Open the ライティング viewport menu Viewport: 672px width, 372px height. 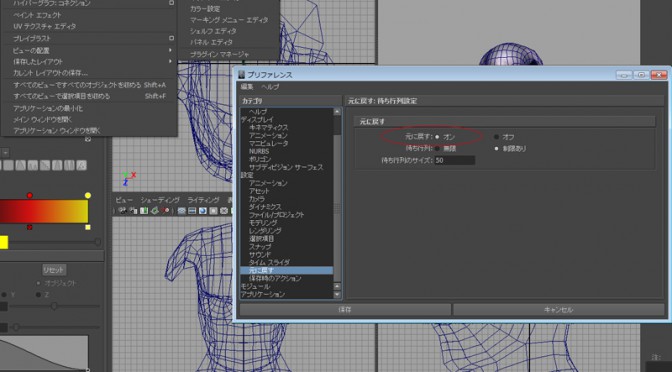(203, 200)
